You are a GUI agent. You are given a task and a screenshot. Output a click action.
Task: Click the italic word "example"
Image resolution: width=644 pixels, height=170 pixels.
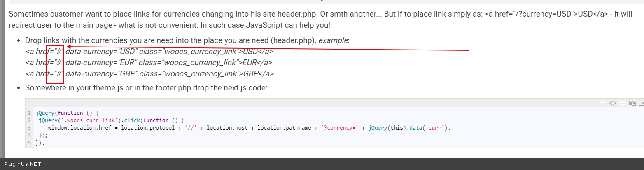click(333, 40)
